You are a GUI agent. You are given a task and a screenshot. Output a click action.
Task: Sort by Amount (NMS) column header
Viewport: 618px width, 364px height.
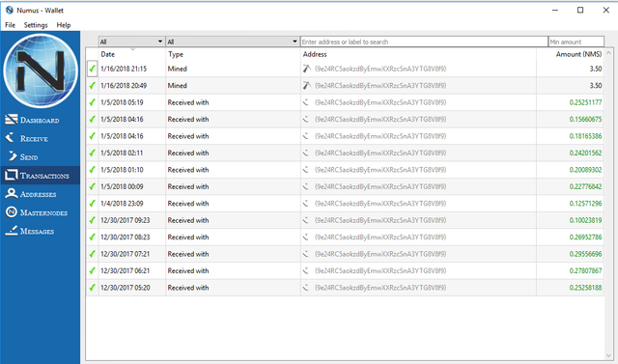pyautogui.click(x=578, y=54)
